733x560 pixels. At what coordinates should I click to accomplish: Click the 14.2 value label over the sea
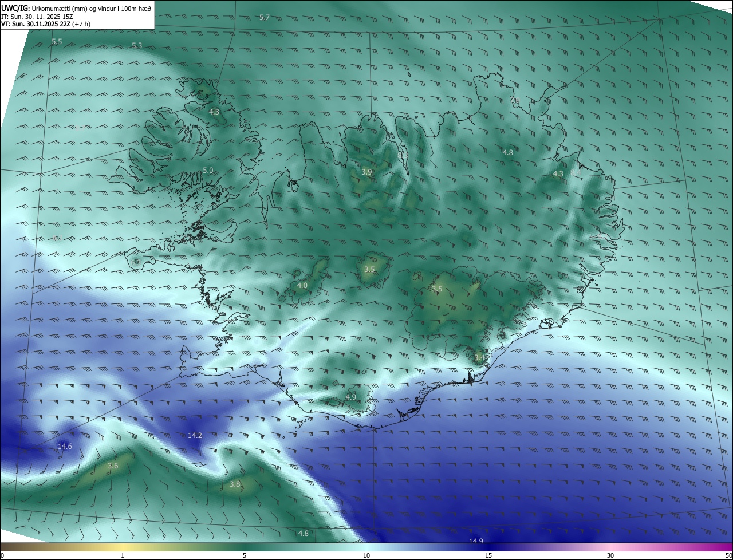(195, 436)
